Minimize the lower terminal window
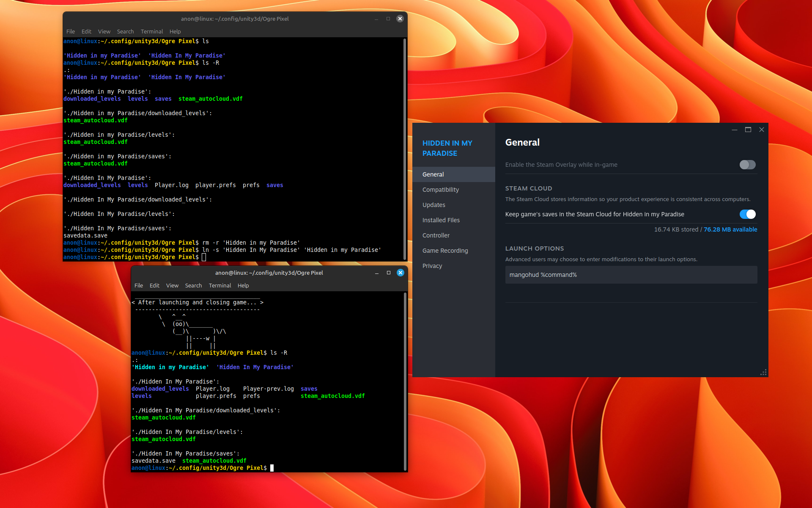This screenshot has height=508, width=812. coord(376,273)
